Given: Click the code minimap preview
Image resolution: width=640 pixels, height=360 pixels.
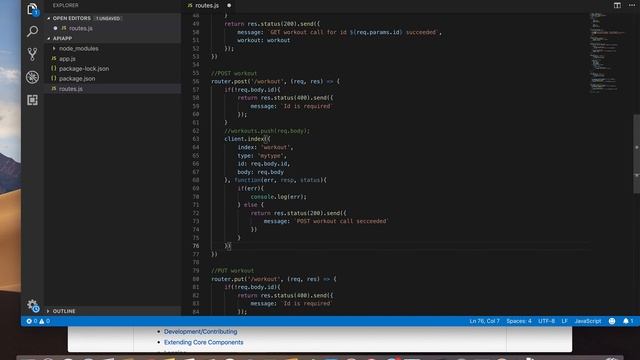Looking at the screenshot, I should coord(606,52).
